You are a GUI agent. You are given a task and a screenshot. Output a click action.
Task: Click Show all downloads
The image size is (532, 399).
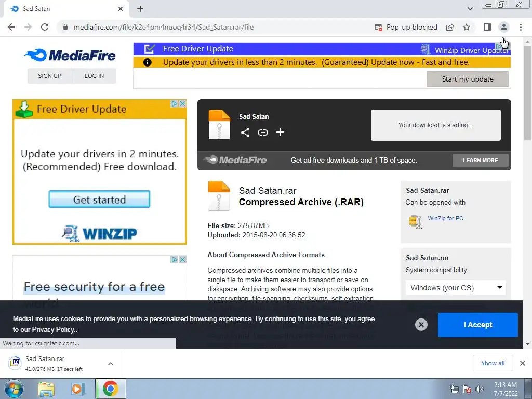493,363
